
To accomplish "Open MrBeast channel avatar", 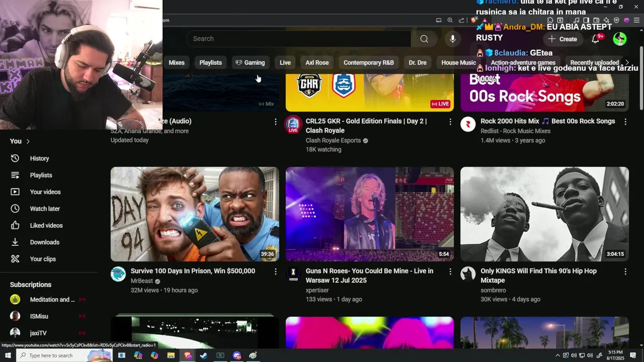I will [118, 274].
